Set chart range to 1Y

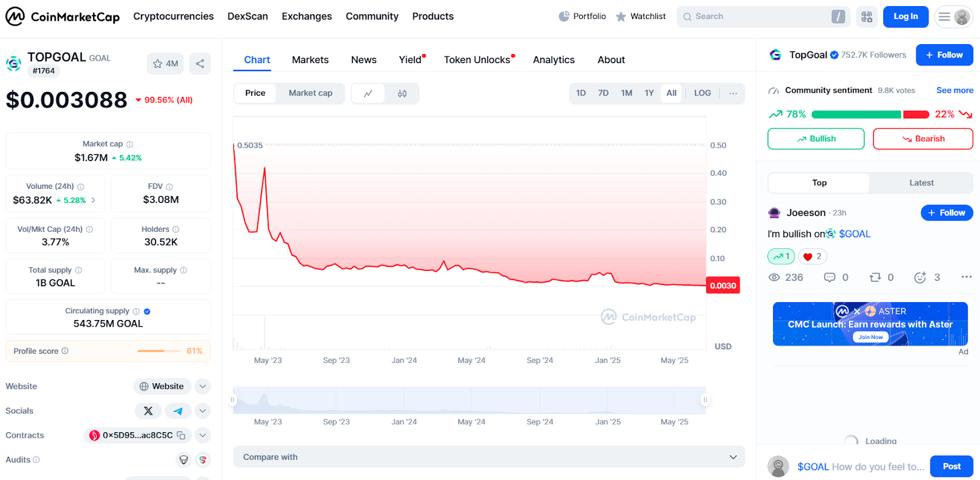click(x=649, y=93)
